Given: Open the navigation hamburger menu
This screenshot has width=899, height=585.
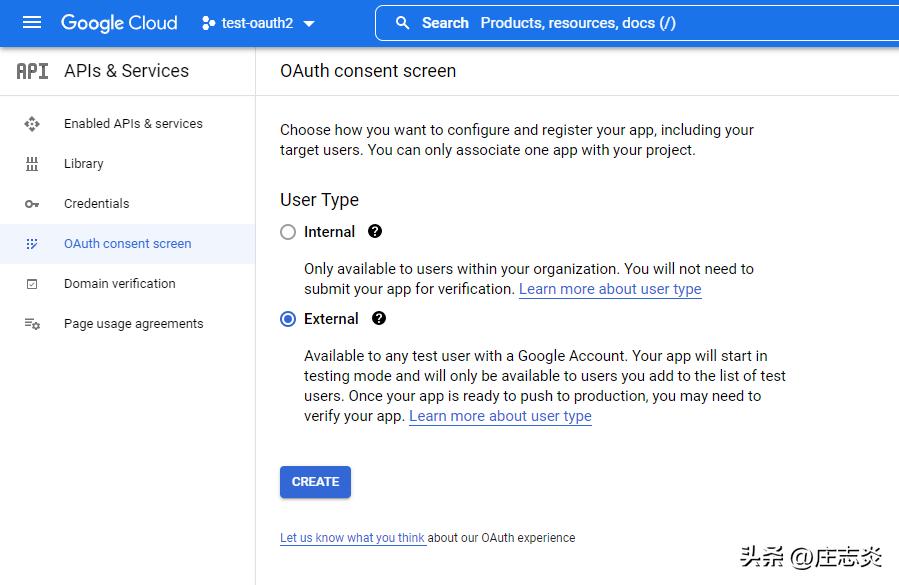Looking at the screenshot, I should coord(32,23).
